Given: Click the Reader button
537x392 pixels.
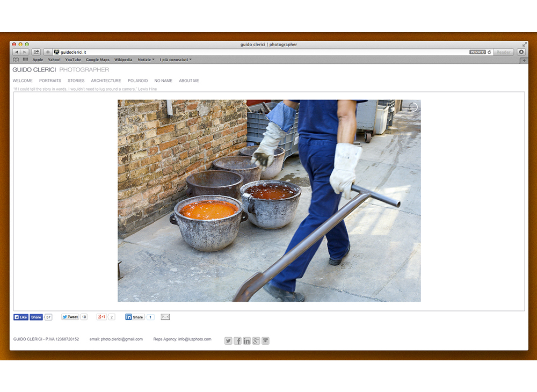Looking at the screenshot, I should pyautogui.click(x=504, y=52).
